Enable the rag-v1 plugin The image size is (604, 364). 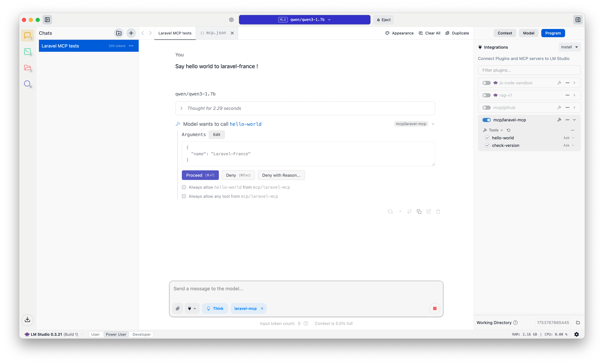pos(487,95)
